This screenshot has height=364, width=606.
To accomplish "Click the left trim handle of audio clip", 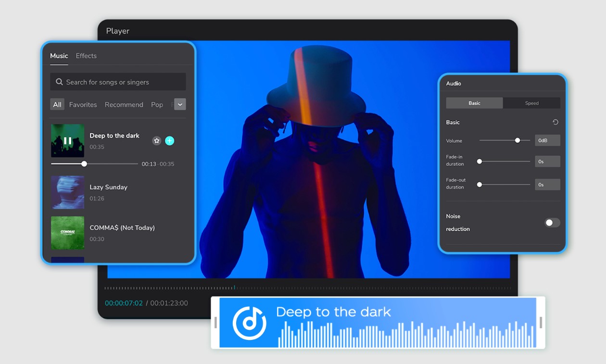I will 215,323.
